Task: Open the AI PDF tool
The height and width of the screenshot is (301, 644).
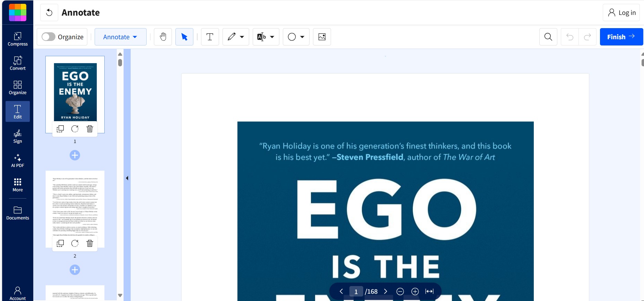Action: click(x=18, y=160)
